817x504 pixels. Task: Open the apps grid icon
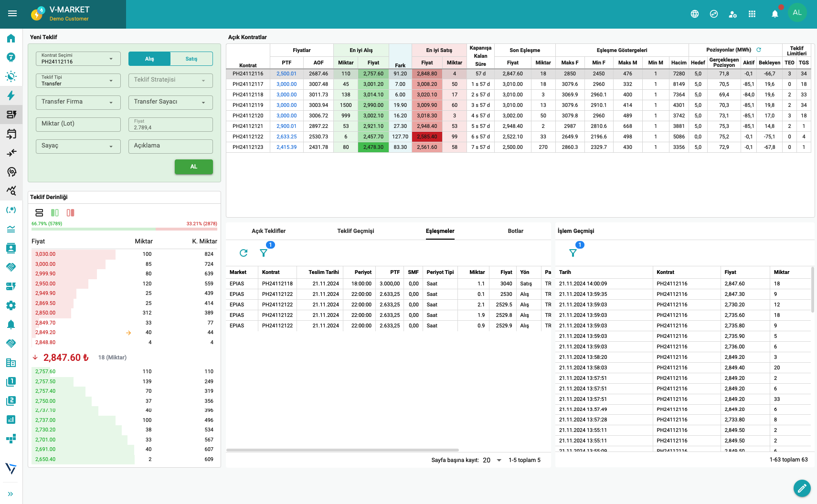pos(752,14)
